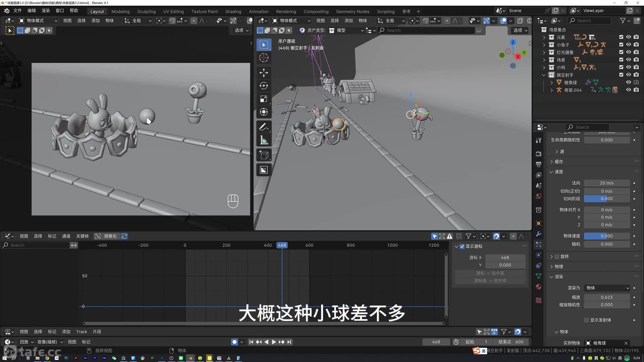
Task: Jump to the first frame
Action: point(251,342)
